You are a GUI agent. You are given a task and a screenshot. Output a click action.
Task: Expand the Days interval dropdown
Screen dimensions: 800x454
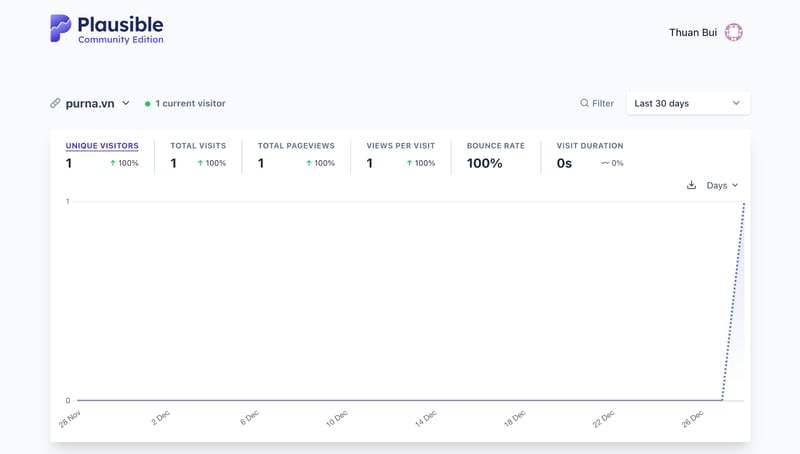click(722, 185)
